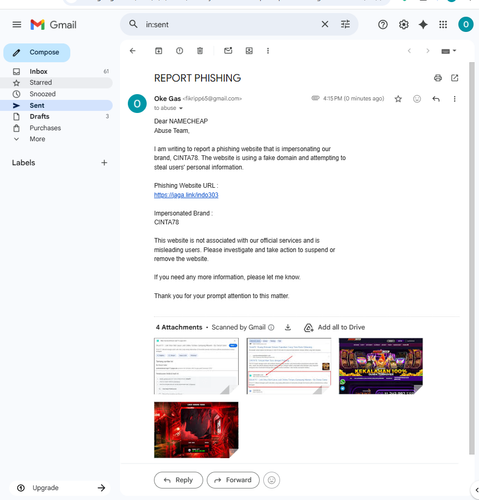
Task: Open the Drafts folder
Action: point(56,116)
